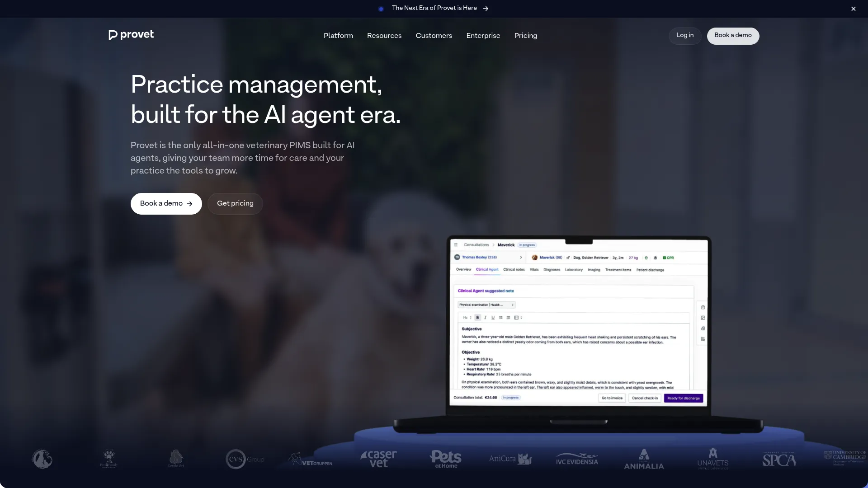Click the Gentle Vet logo

tap(176, 459)
